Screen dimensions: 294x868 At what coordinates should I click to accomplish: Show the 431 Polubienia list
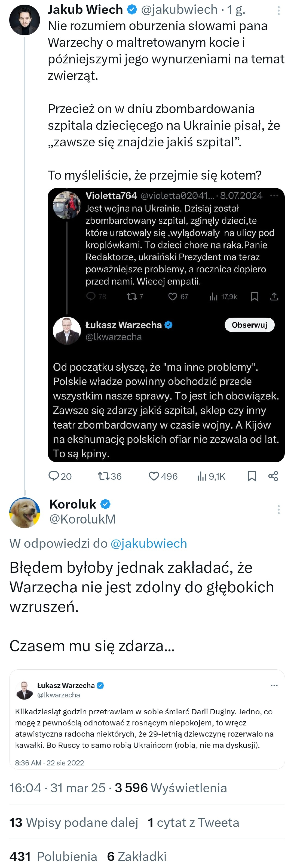point(53,856)
